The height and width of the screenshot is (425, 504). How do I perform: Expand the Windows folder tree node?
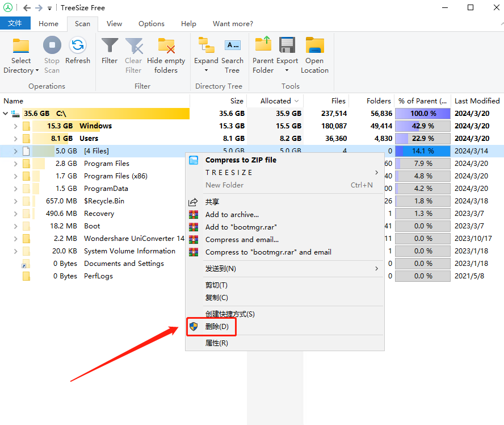pyautogui.click(x=15, y=126)
